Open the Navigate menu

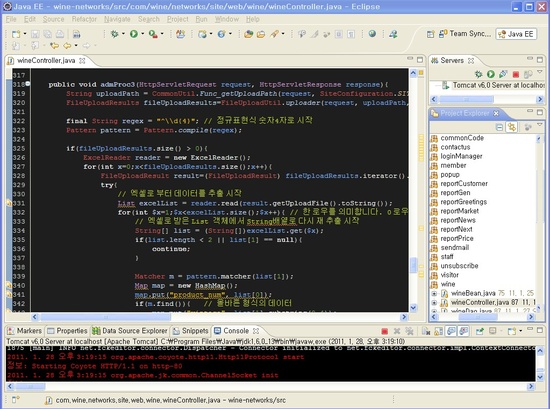tap(117, 19)
